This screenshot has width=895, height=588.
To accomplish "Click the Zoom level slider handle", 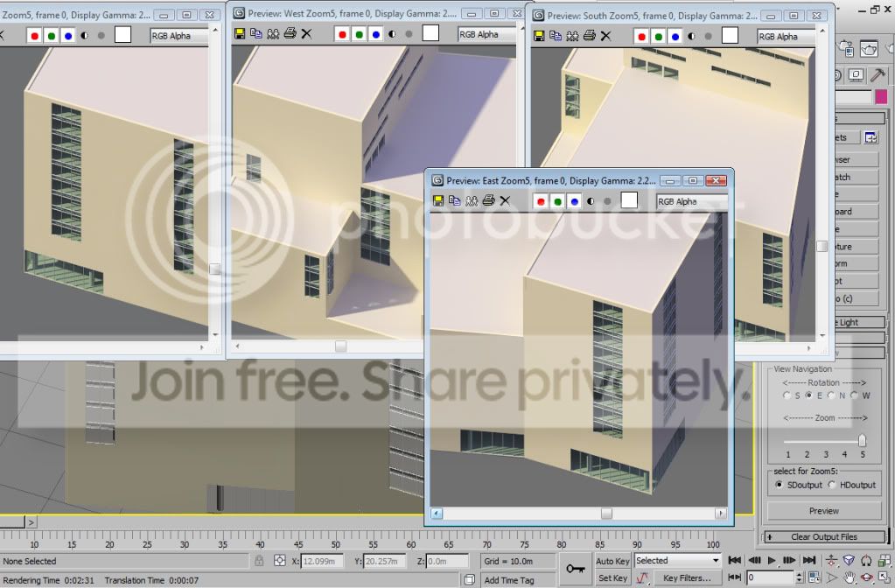I will click(862, 440).
